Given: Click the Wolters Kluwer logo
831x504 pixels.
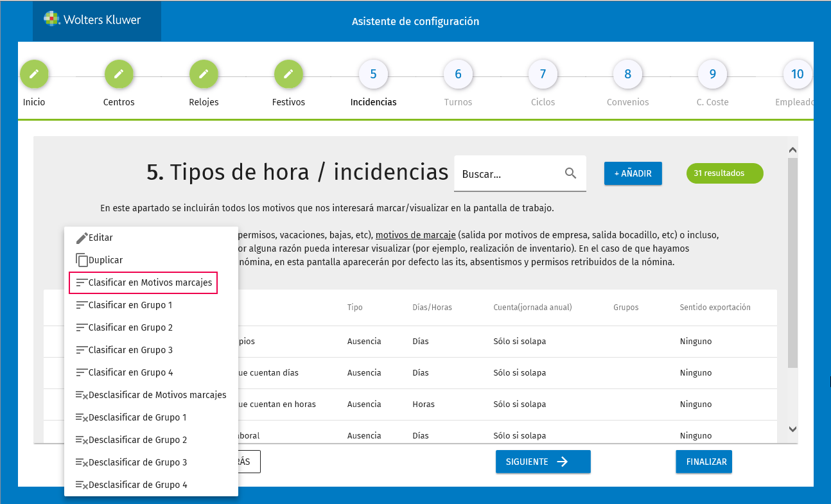Looking at the screenshot, I should point(92,20).
